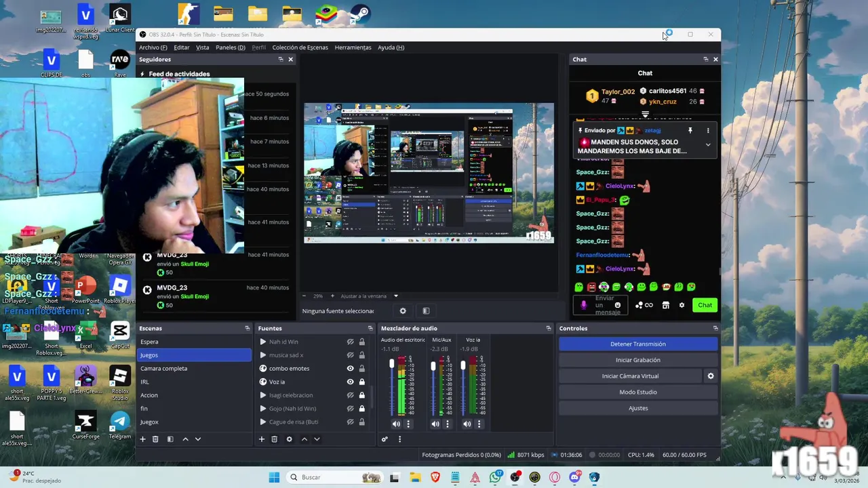Click Iniciar Grabación button
Screen dimensions: 868x488
click(638, 360)
